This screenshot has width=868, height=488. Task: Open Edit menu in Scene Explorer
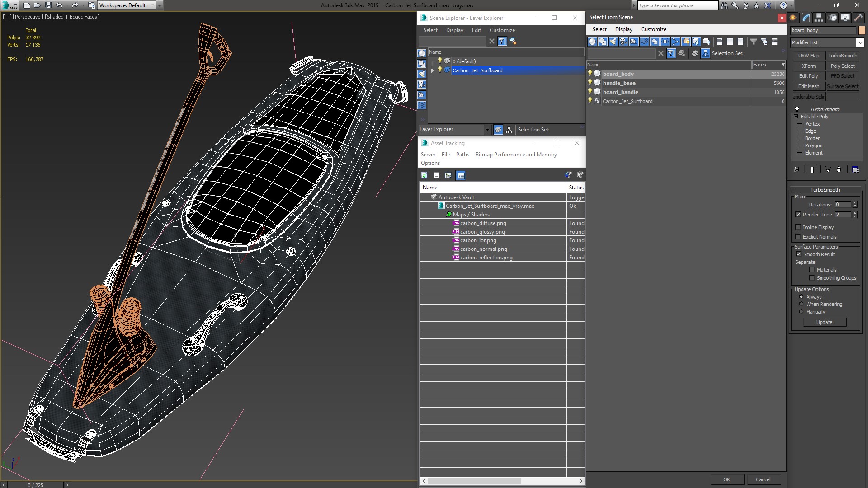pos(476,30)
